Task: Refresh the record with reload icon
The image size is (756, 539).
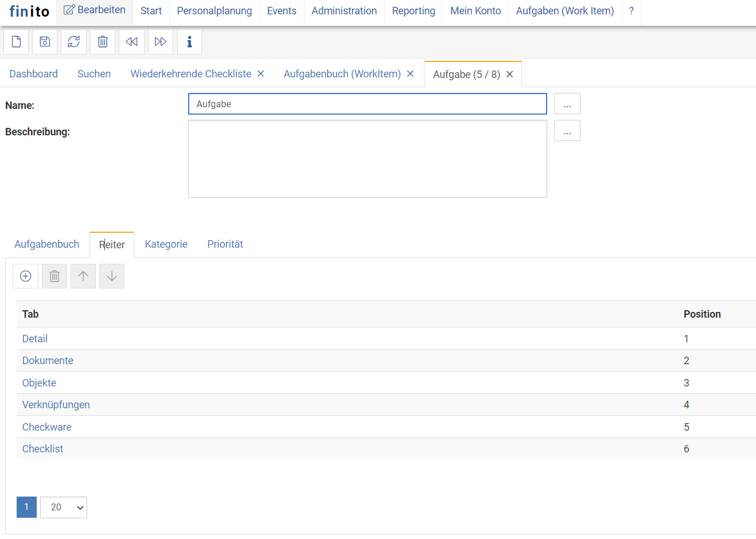Action: click(73, 42)
